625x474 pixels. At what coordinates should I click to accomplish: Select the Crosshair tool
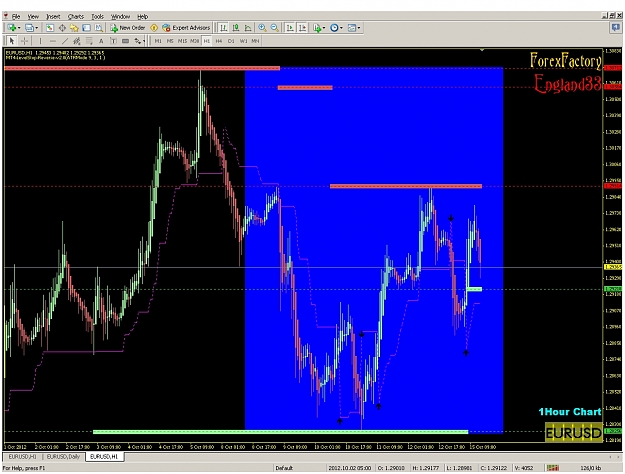(x=24, y=41)
